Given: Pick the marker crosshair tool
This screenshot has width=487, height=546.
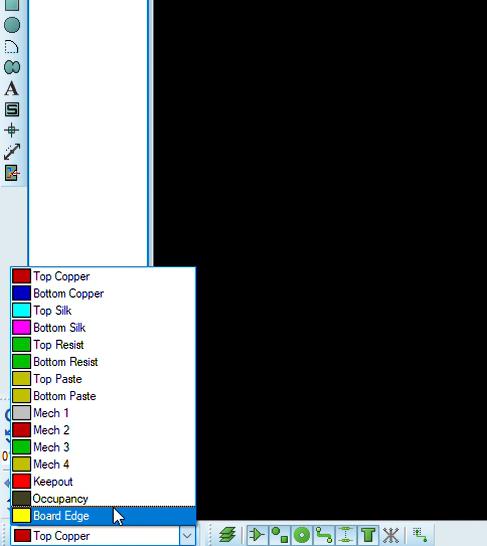Looking at the screenshot, I should click(11, 130).
